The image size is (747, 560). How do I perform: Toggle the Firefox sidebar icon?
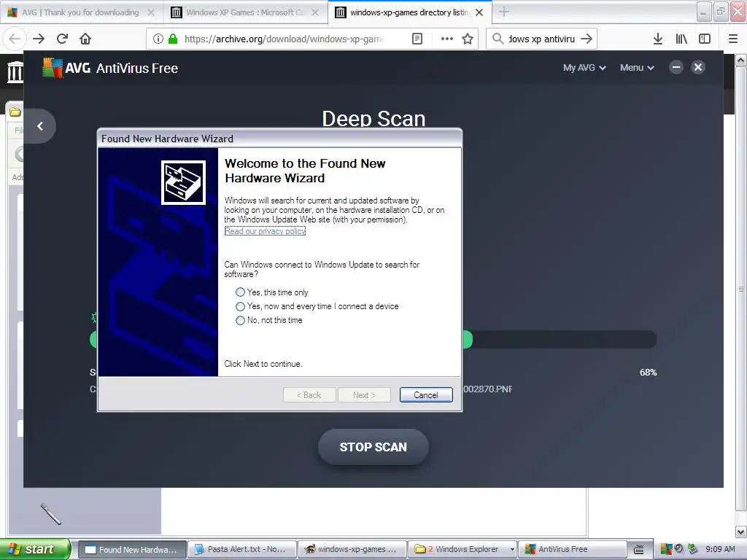pos(705,39)
